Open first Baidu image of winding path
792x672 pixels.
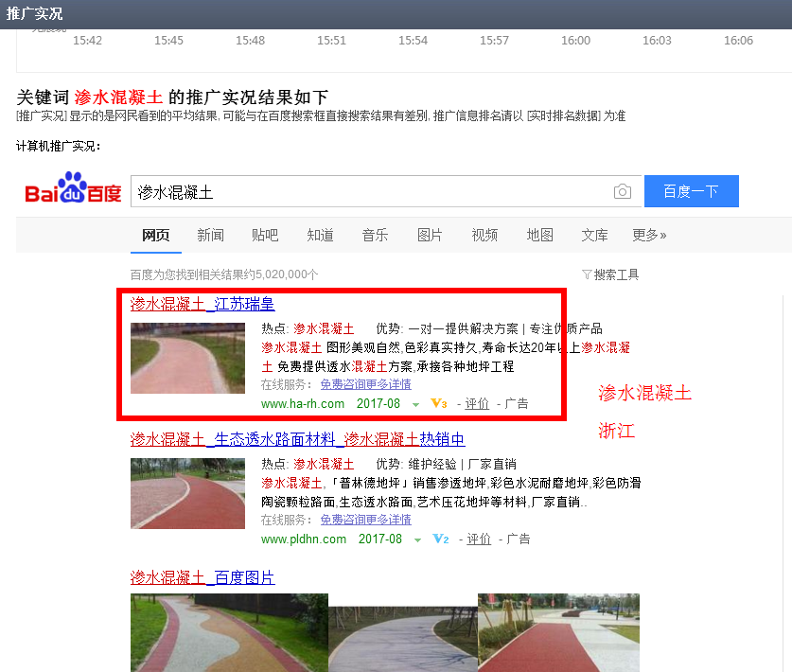click(229, 632)
